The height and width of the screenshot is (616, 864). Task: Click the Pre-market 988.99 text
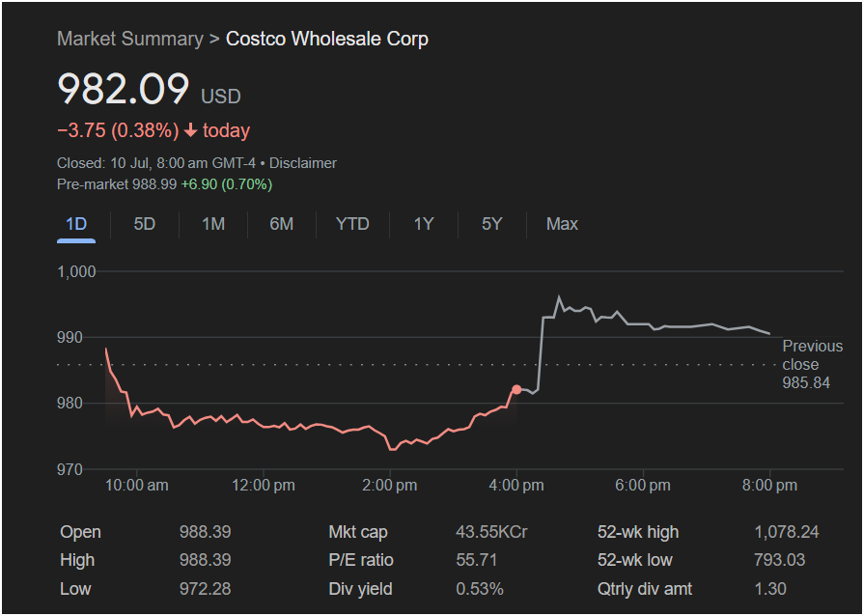click(x=117, y=184)
